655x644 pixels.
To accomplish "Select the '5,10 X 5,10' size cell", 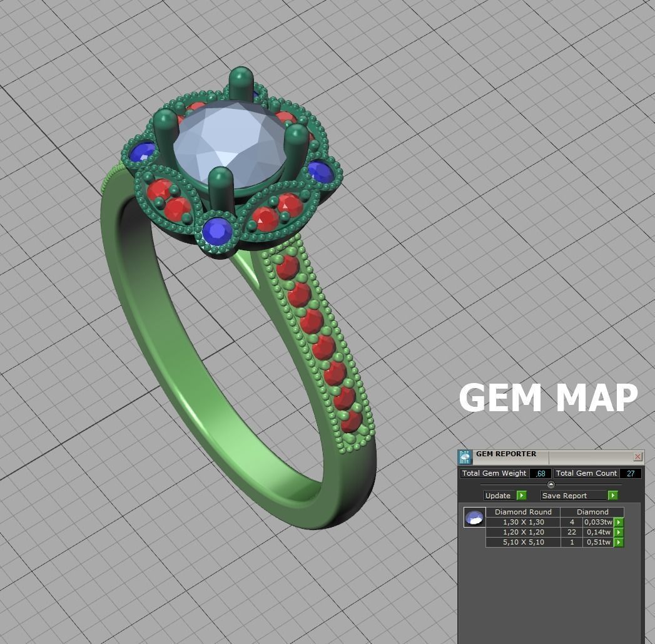I will pyautogui.click(x=524, y=542).
